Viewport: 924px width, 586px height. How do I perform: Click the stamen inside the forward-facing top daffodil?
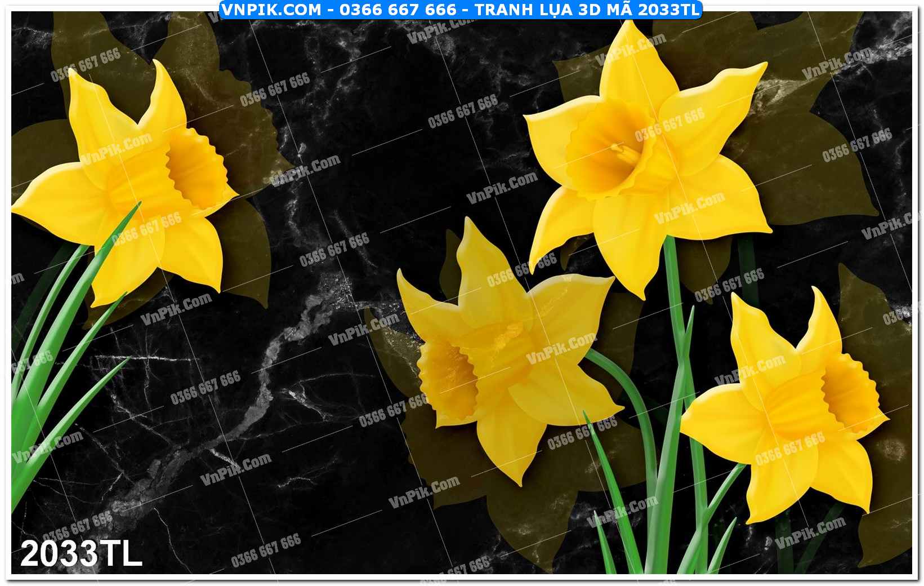point(626,151)
